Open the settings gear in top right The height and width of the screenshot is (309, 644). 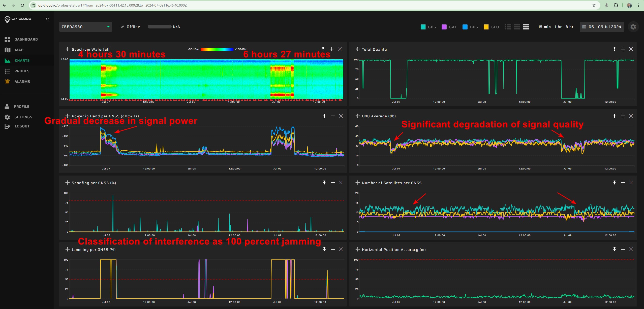[633, 27]
